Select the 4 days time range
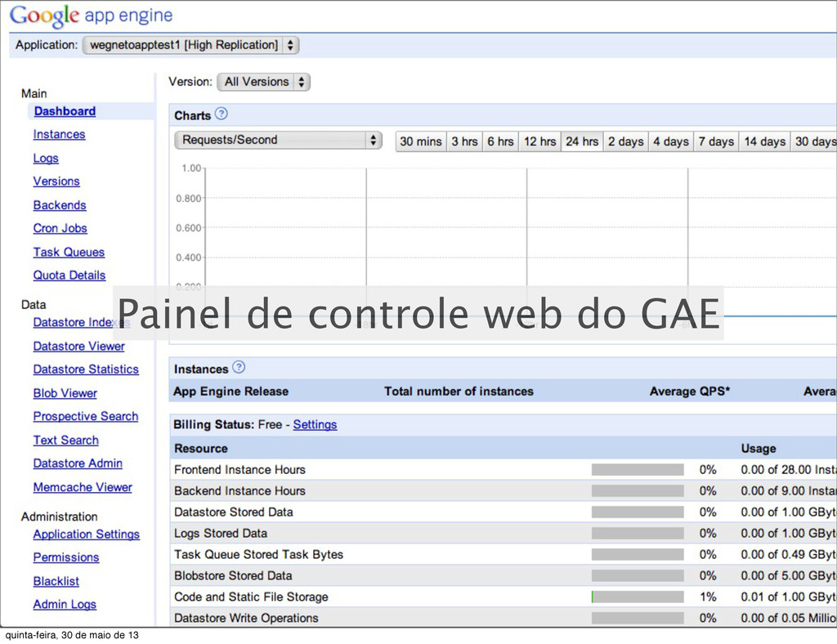 click(671, 141)
